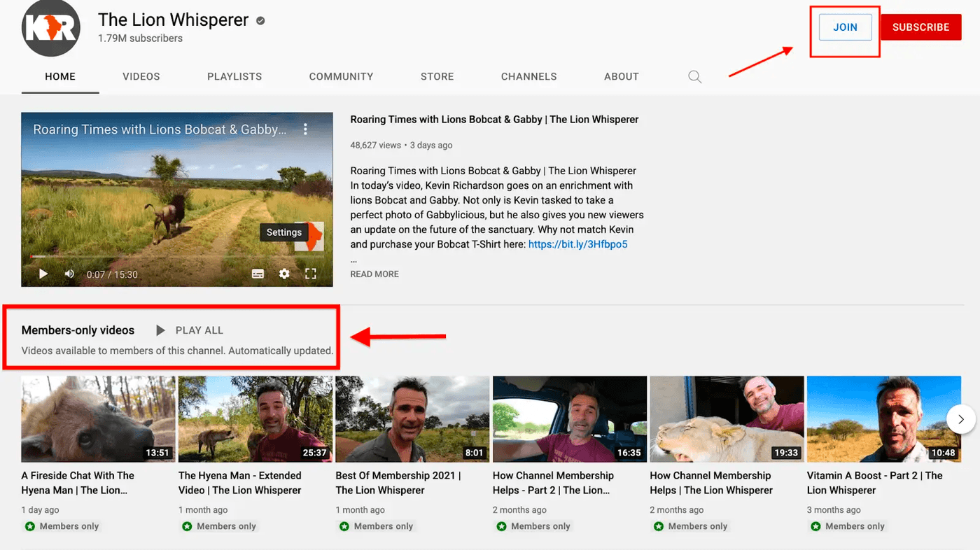This screenshot has height=550, width=980.
Task: Show more members-only videos with the right arrow
Action: [x=961, y=418]
